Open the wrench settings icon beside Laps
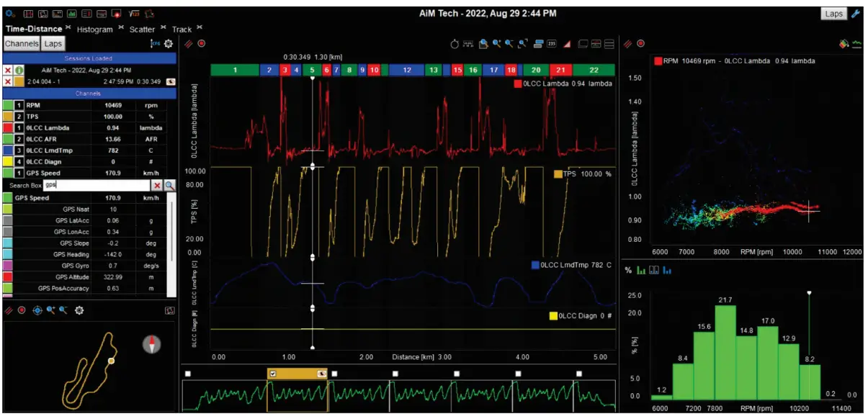This screenshot has width=868, height=419. coord(856,14)
